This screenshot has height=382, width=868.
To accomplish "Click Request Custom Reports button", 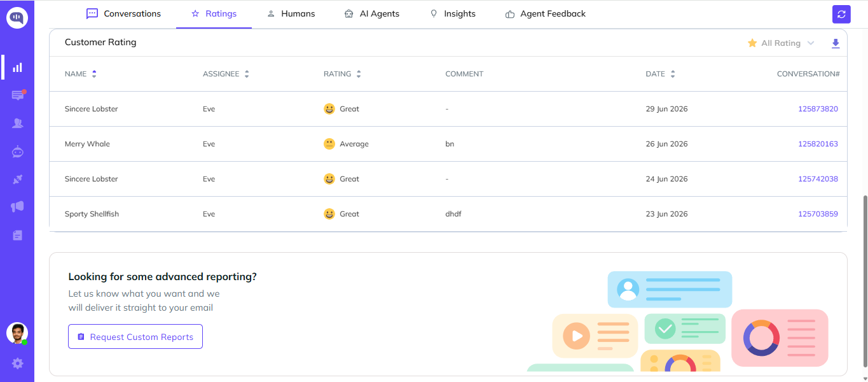I will (135, 337).
